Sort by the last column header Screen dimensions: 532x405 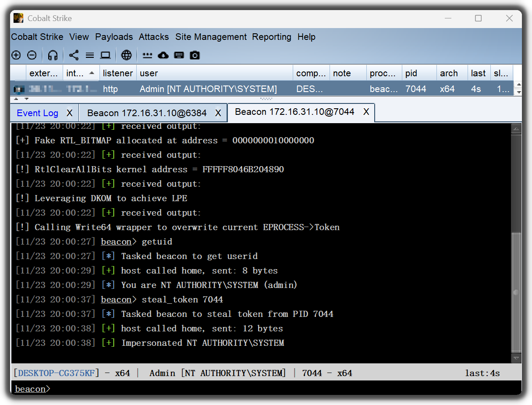tap(479, 73)
